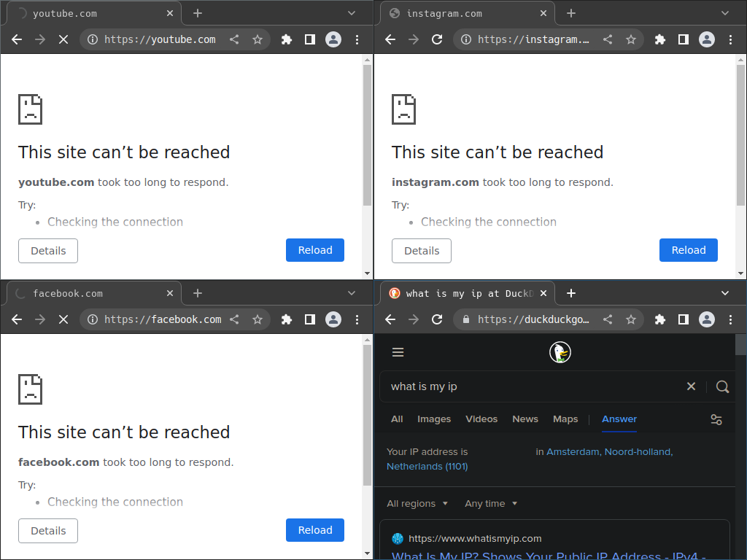Screen dimensions: 747x560
Task: Toggle side panel in DuckDuckGo window
Action: [684, 319]
